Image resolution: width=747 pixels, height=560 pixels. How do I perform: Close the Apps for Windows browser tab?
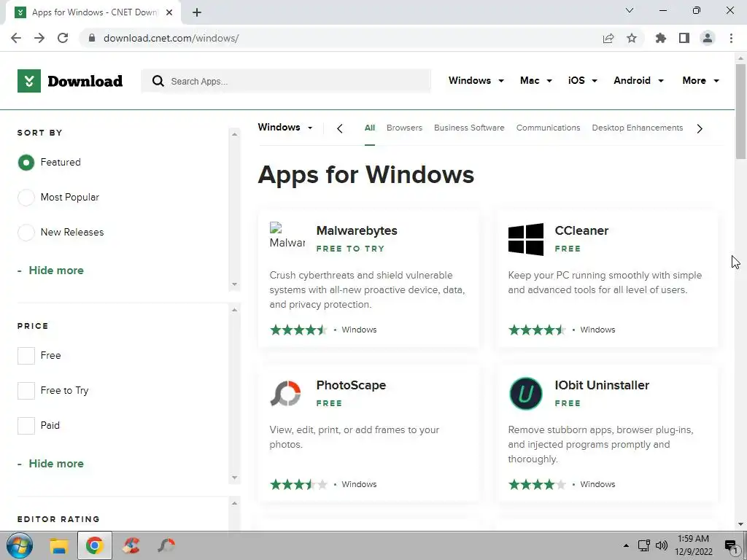169,12
